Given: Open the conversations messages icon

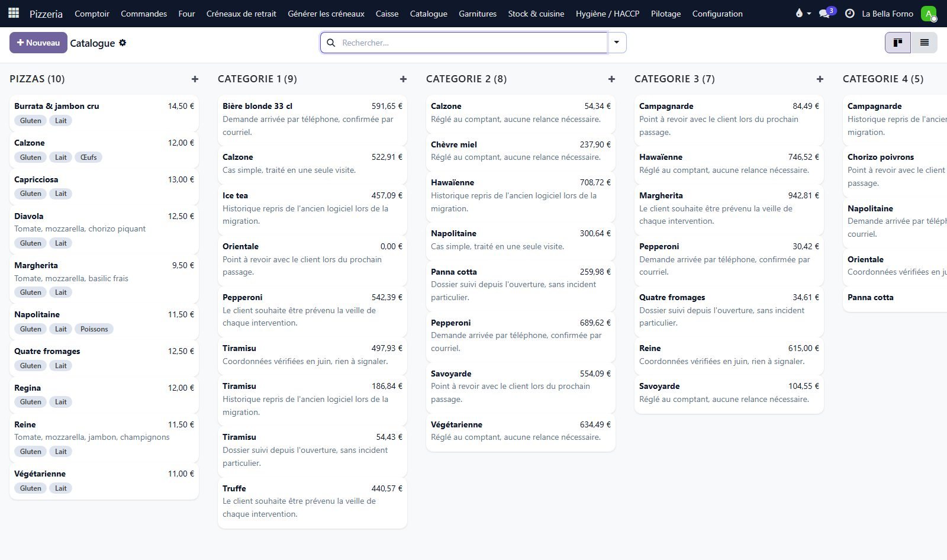Looking at the screenshot, I should [827, 13].
